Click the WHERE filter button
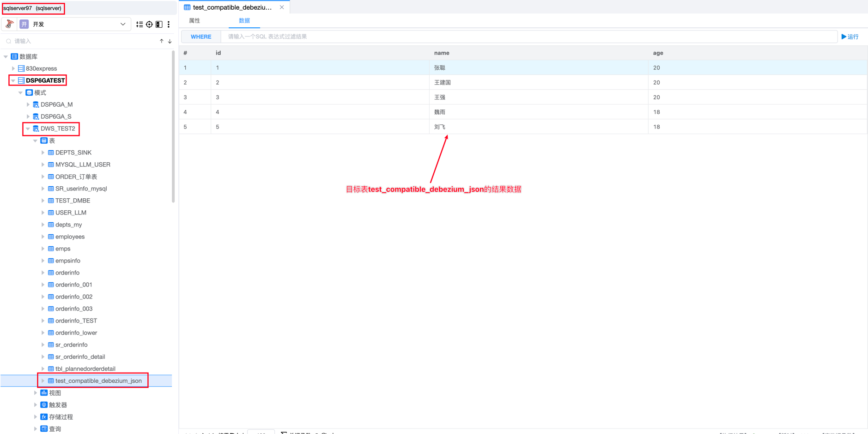 [x=201, y=37]
